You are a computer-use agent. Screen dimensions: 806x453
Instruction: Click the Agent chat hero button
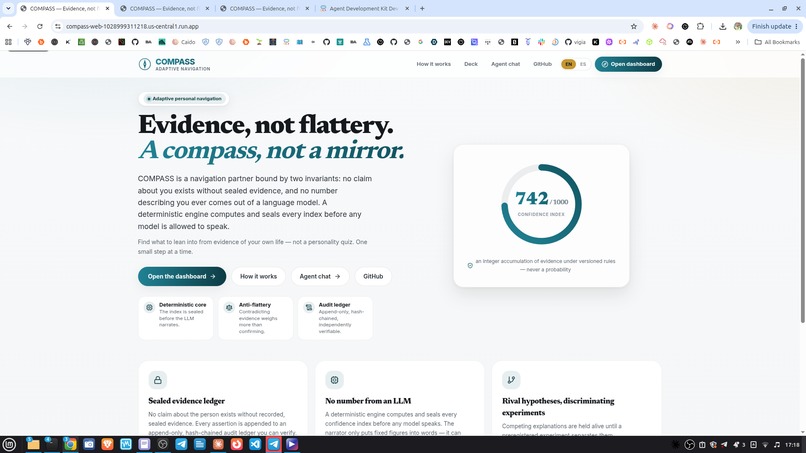320,276
